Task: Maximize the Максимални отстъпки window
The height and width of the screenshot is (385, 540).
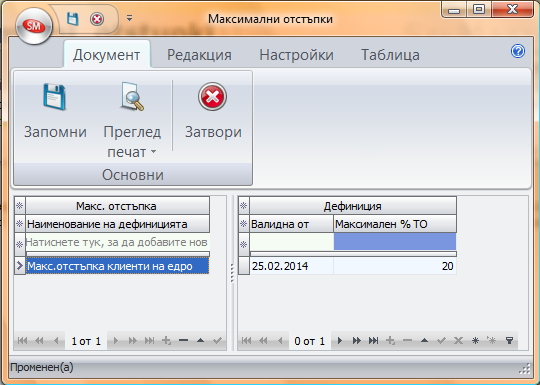Action: coord(479,9)
